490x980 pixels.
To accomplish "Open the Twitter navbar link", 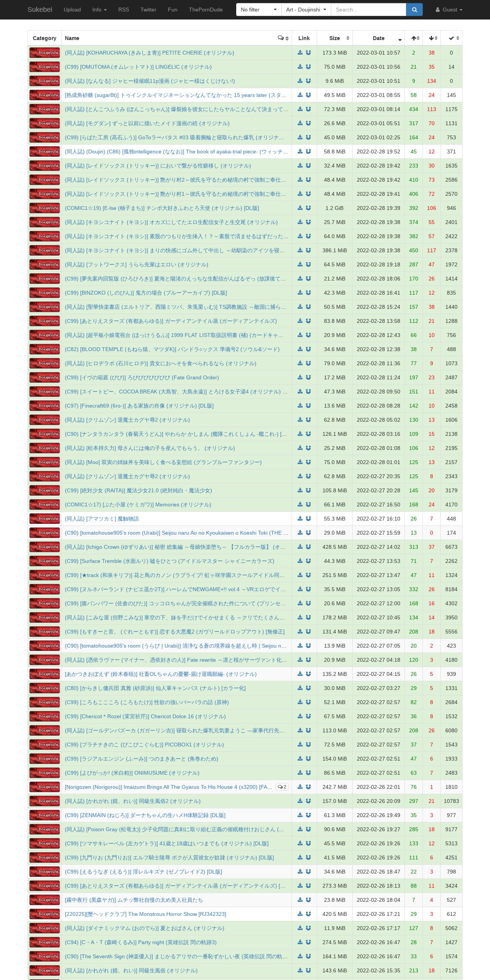I will 148,10.
